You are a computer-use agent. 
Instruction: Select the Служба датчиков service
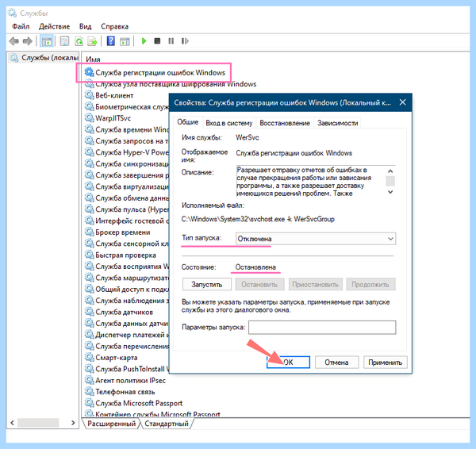click(x=124, y=312)
